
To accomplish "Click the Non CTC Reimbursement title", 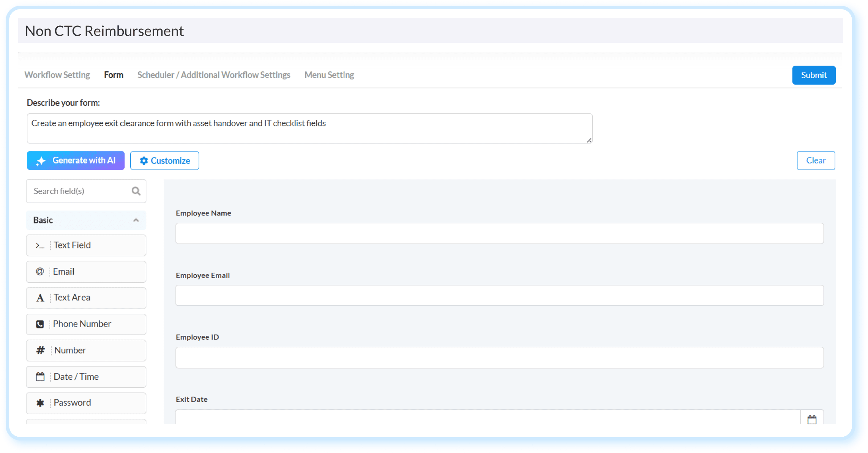I will (104, 31).
